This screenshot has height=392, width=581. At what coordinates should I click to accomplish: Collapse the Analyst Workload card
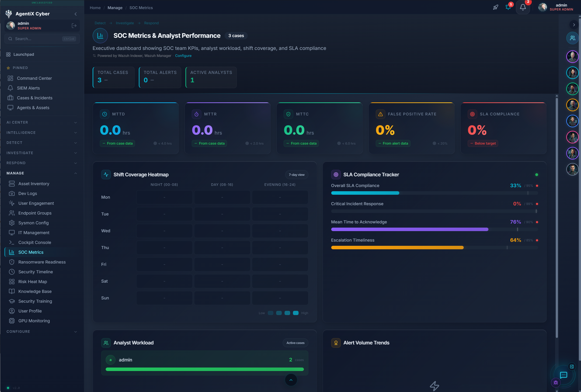coord(291,380)
